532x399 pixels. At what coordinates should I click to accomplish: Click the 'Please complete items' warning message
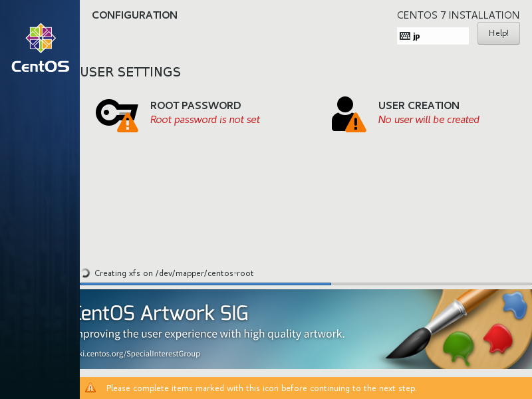[253, 388]
